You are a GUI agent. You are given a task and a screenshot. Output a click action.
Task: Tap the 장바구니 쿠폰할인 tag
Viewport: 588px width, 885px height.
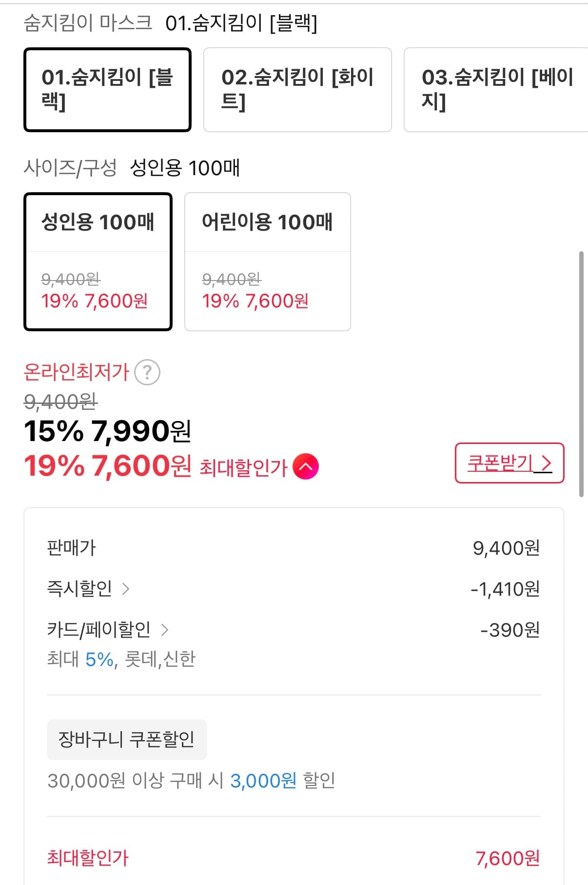pyautogui.click(x=127, y=739)
